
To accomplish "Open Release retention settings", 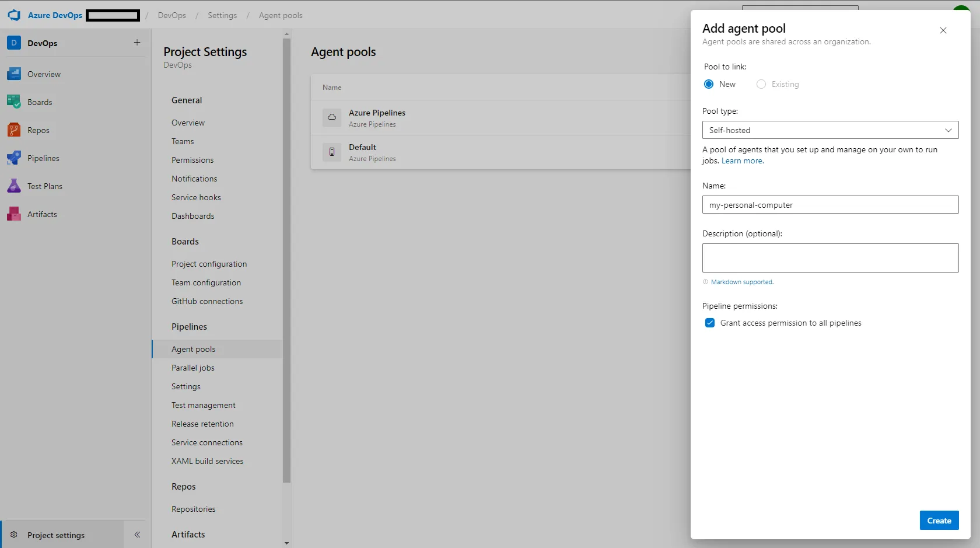I will [x=202, y=424].
